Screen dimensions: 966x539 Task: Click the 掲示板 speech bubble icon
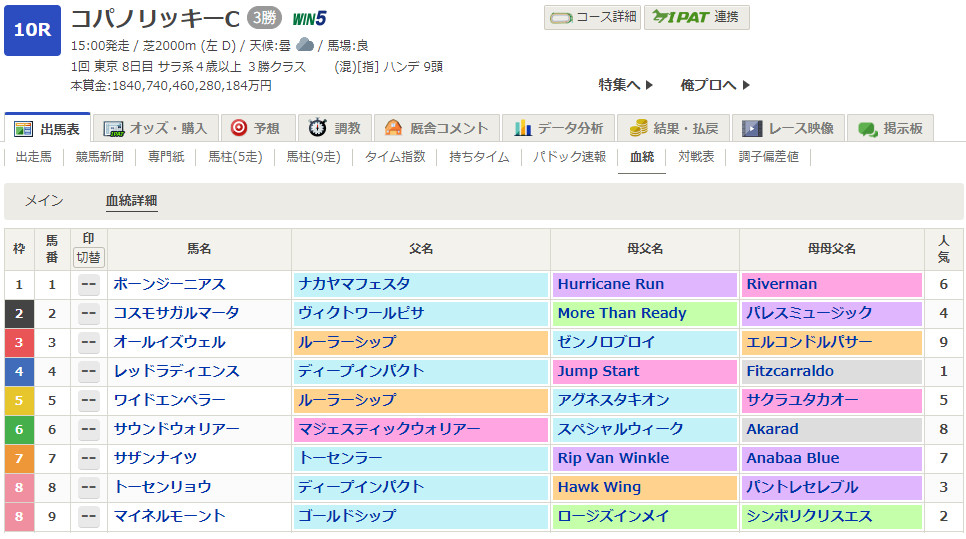867,128
